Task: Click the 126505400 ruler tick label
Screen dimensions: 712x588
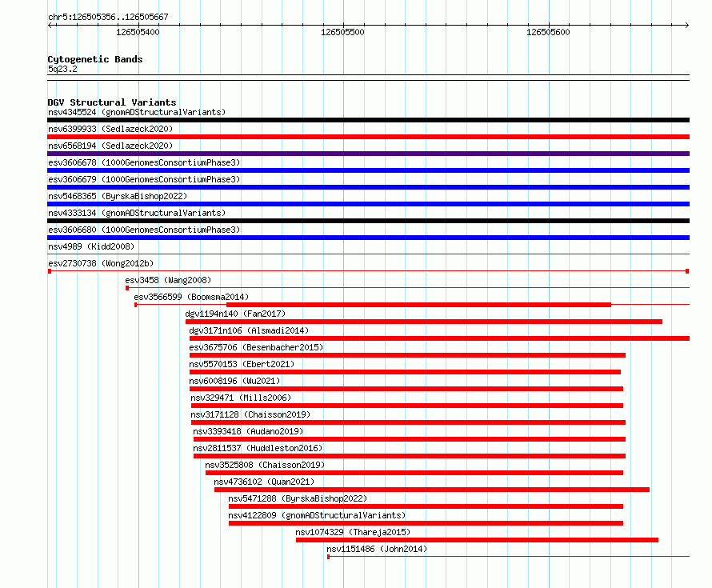Action: [138, 32]
